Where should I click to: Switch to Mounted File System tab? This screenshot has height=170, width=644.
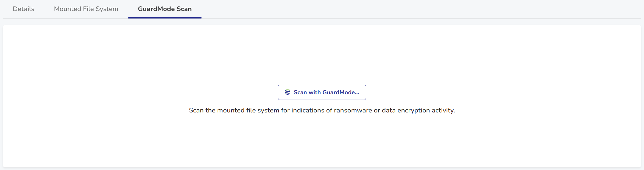point(86,9)
